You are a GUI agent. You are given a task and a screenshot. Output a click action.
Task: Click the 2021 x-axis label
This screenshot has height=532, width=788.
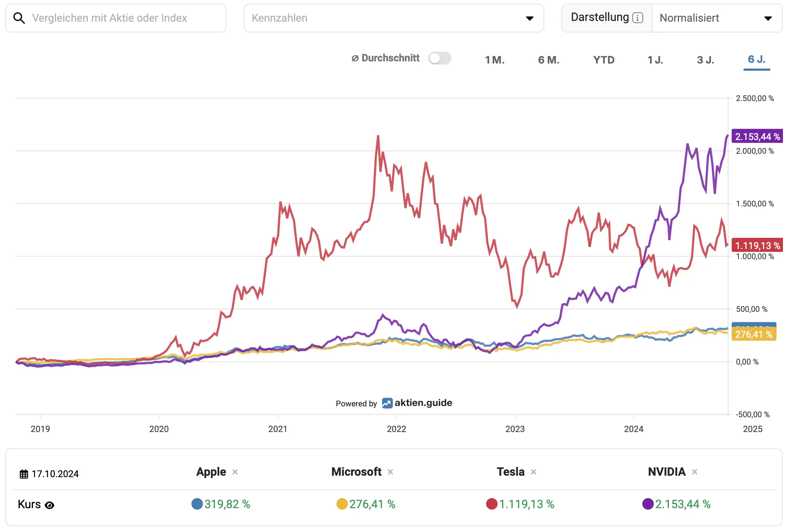[278, 429]
